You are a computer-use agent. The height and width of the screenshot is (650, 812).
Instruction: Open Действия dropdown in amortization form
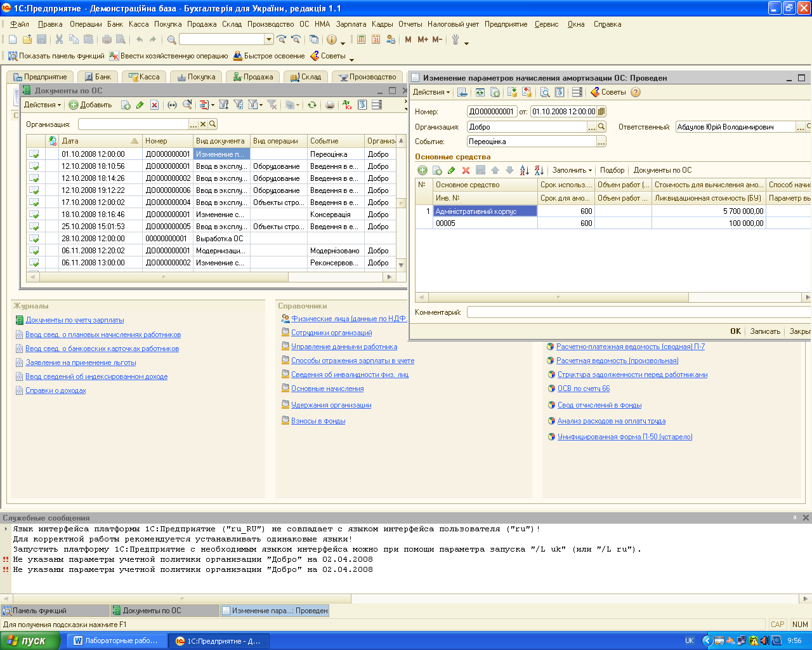click(431, 92)
